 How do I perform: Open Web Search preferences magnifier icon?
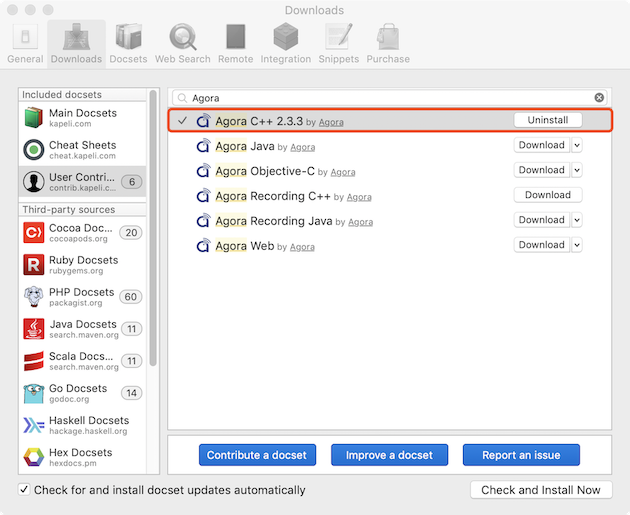[x=183, y=37]
